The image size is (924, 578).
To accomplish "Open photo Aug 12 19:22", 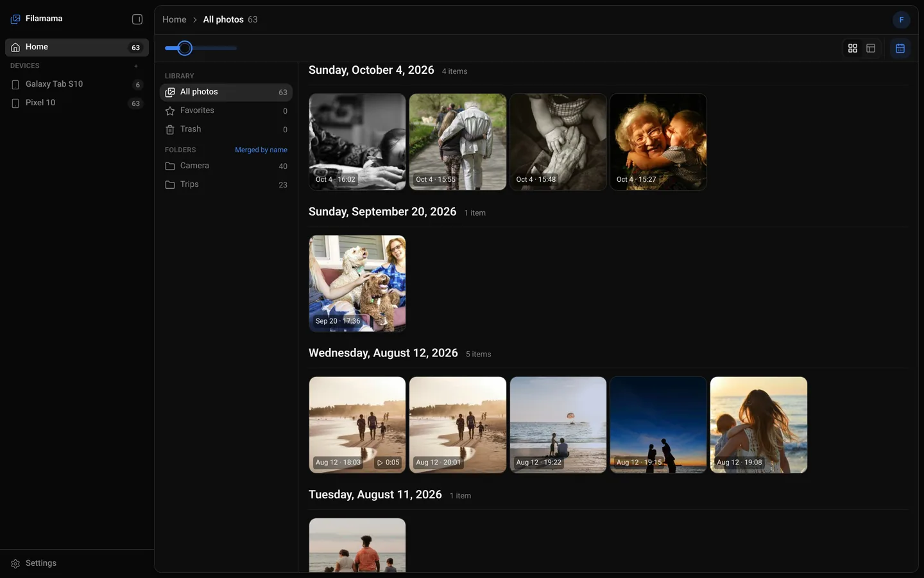I will [x=558, y=425].
